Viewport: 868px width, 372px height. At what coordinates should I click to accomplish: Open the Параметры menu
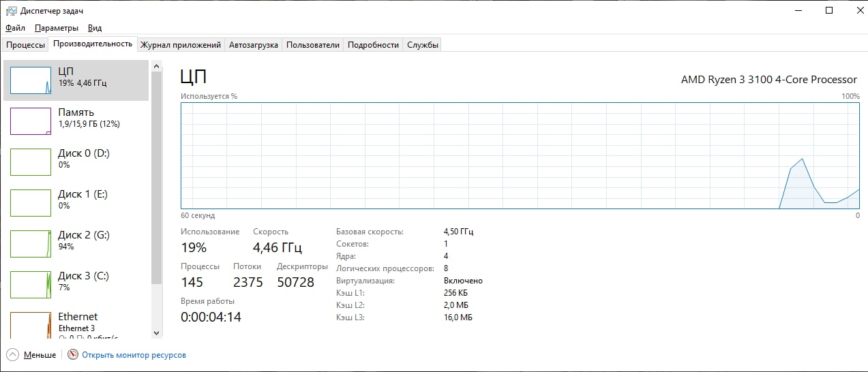coord(57,28)
